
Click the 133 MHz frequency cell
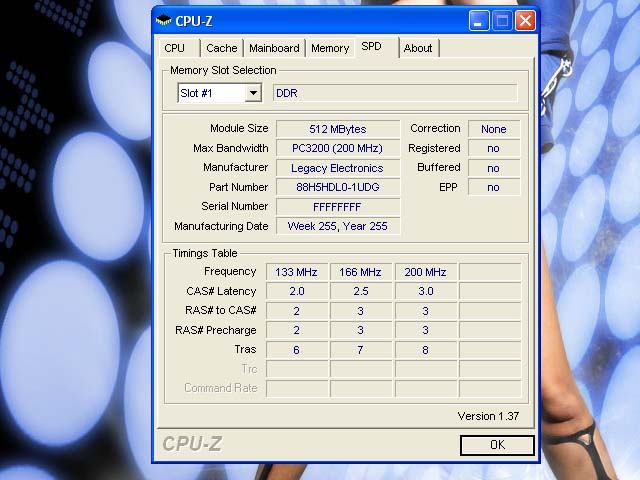[297, 272]
